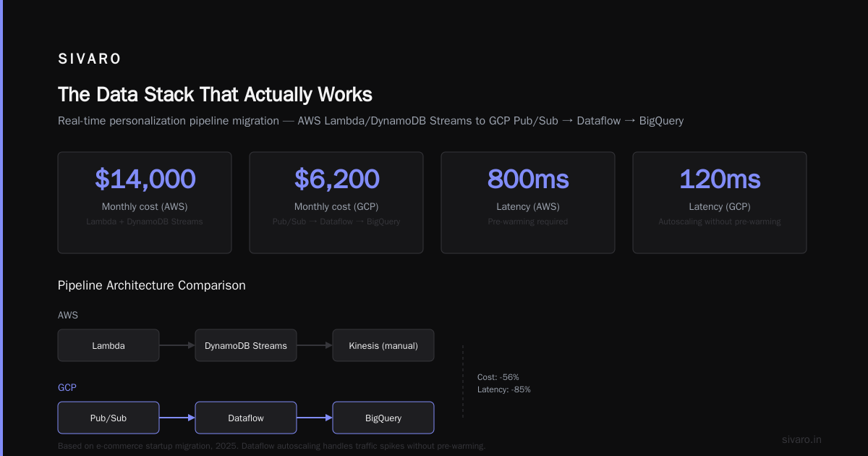
Task: Click the 'Pre-warming required' caption
Action: pos(528,221)
